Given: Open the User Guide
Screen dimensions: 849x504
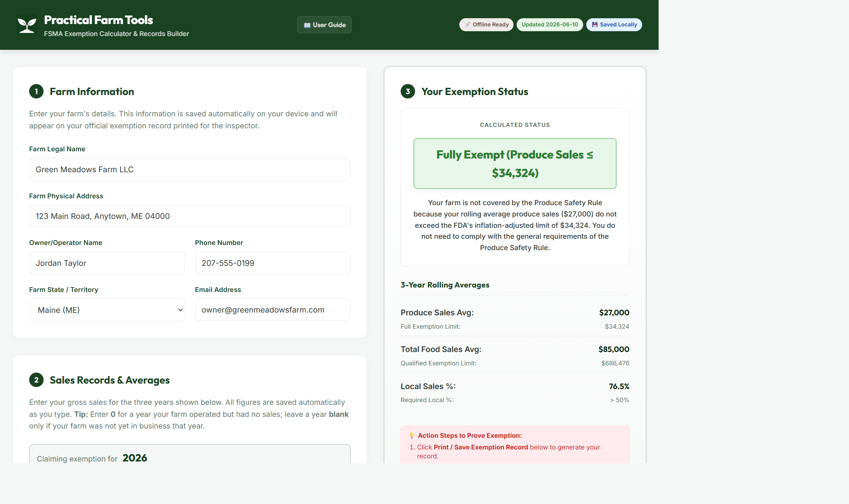Looking at the screenshot, I should (x=324, y=25).
